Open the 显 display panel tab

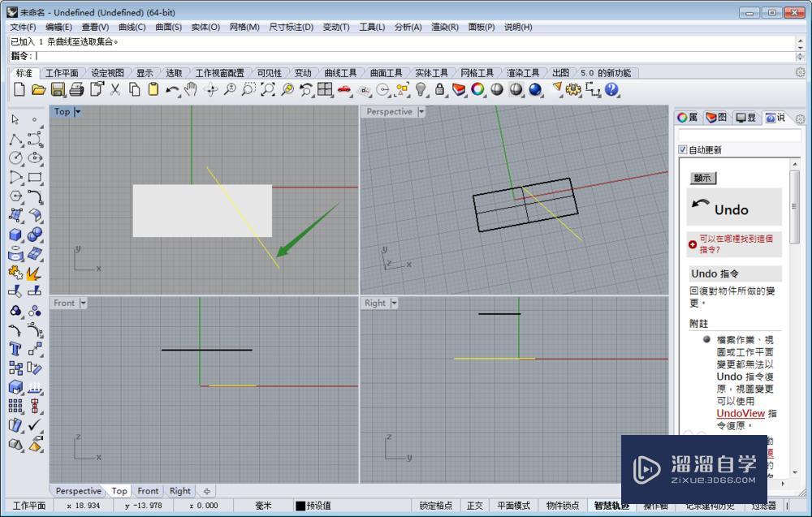pyautogui.click(x=745, y=118)
